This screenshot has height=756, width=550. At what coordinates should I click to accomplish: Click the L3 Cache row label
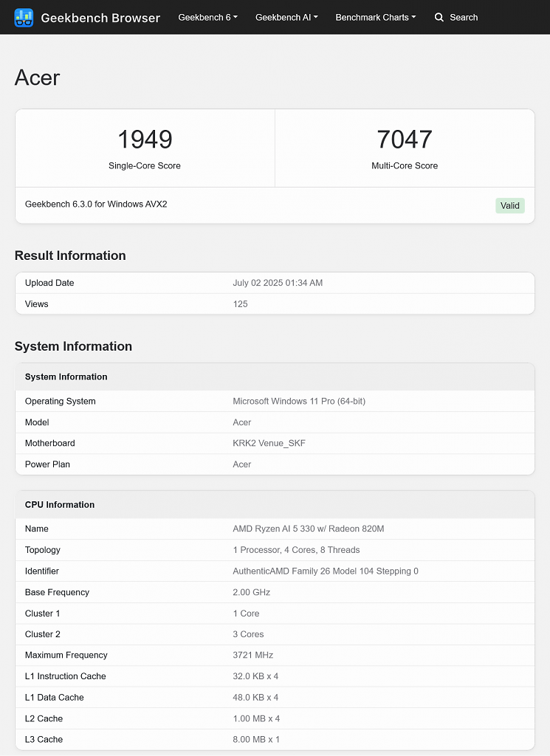[x=44, y=740]
